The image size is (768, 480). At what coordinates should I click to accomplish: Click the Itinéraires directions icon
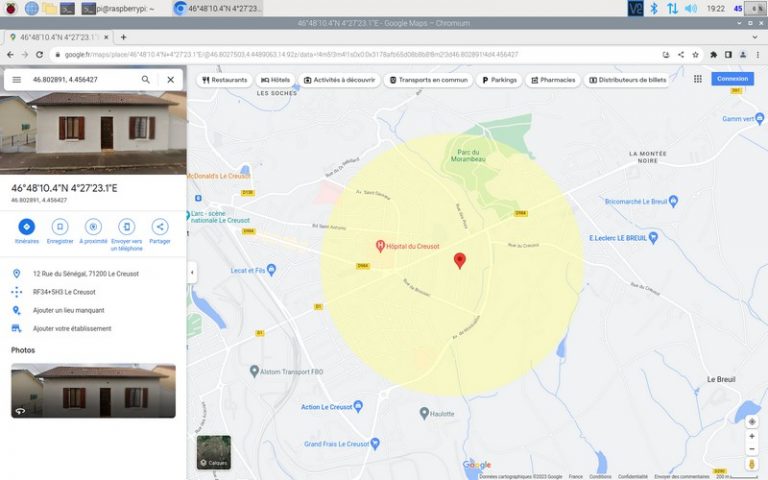point(27,227)
